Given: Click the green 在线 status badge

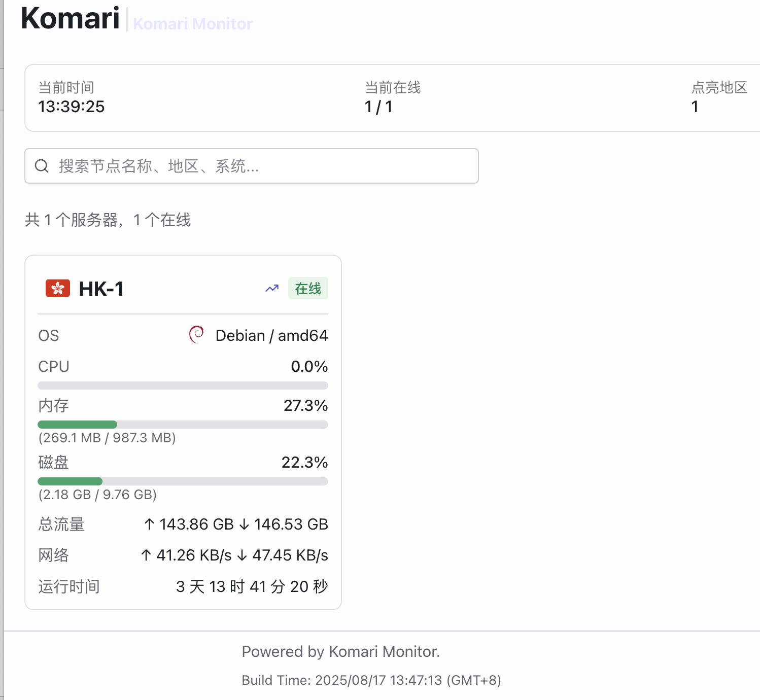Looking at the screenshot, I should point(308,289).
